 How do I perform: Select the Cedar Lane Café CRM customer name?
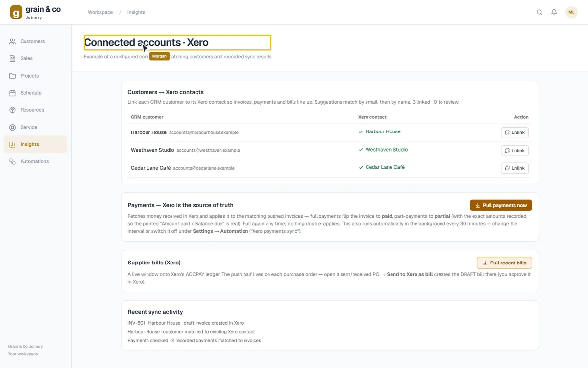pyautogui.click(x=151, y=168)
